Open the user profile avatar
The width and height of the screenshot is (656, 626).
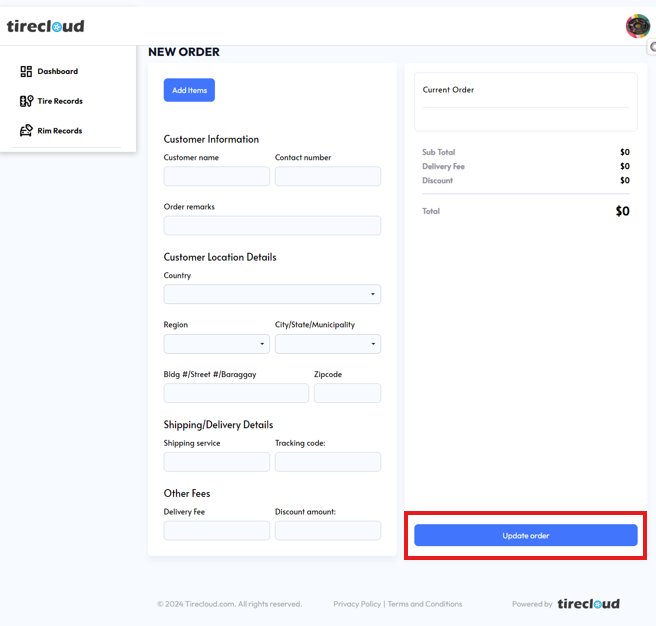pos(637,26)
